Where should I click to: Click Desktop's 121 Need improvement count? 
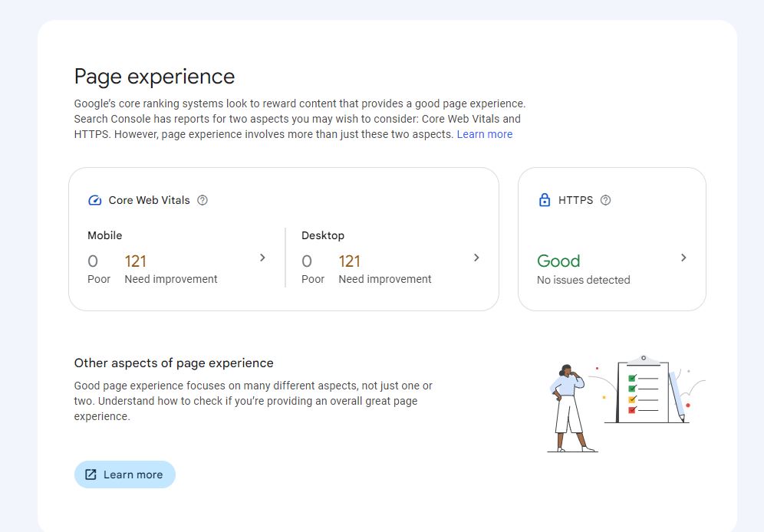tap(349, 261)
